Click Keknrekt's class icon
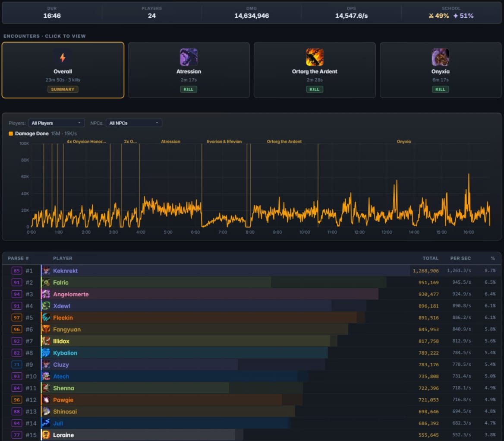The width and height of the screenshot is (504, 441). (46, 271)
